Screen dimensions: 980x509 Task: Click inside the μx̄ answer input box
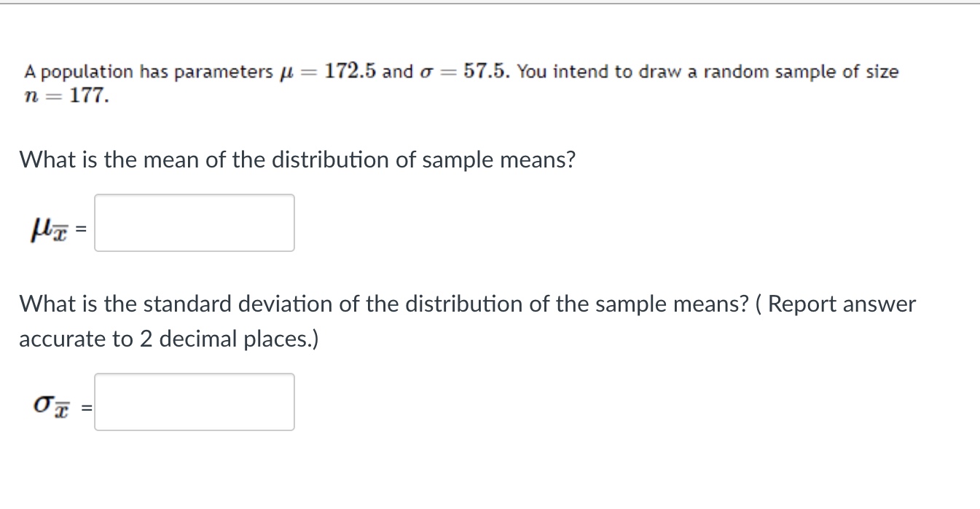193,223
